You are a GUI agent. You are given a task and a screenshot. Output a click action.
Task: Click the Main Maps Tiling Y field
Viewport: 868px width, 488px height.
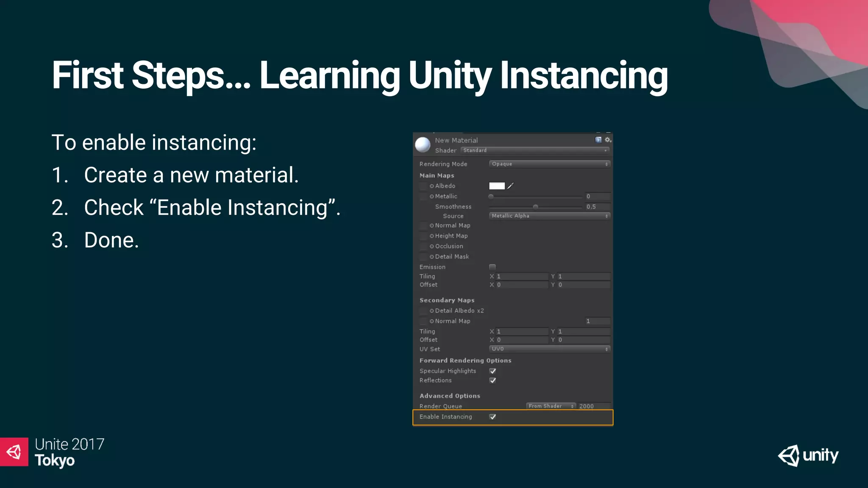coord(584,276)
